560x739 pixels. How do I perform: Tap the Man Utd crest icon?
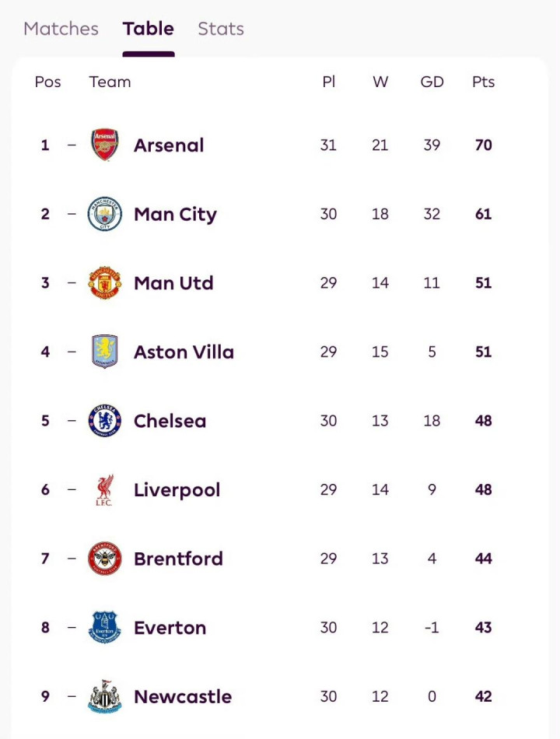click(x=105, y=283)
